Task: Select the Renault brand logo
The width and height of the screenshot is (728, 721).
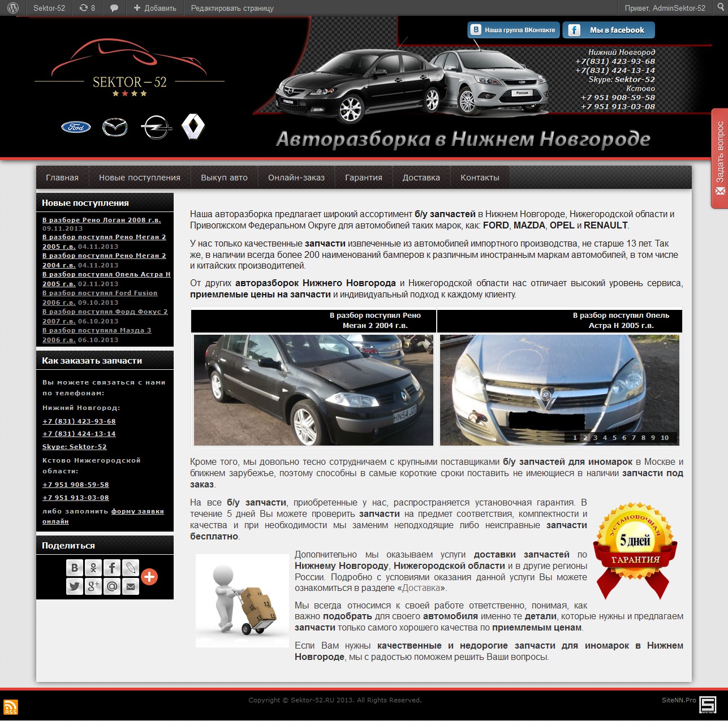Action: click(193, 127)
